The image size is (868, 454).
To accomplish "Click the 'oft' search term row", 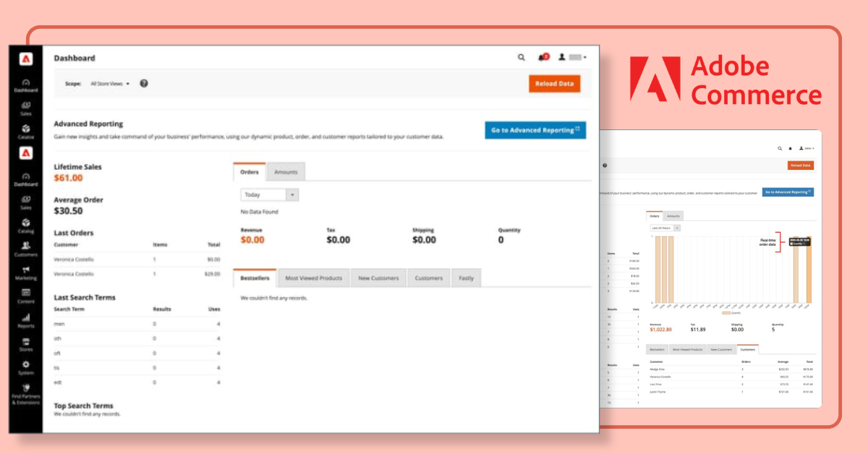I will pyautogui.click(x=137, y=353).
